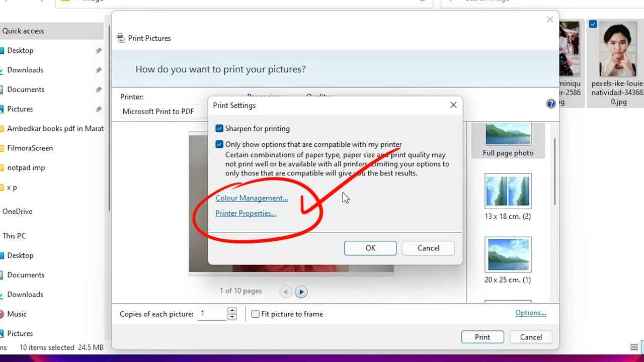Image resolution: width=644 pixels, height=362 pixels.
Task: Go to next page using arrow icon
Action: (301, 292)
